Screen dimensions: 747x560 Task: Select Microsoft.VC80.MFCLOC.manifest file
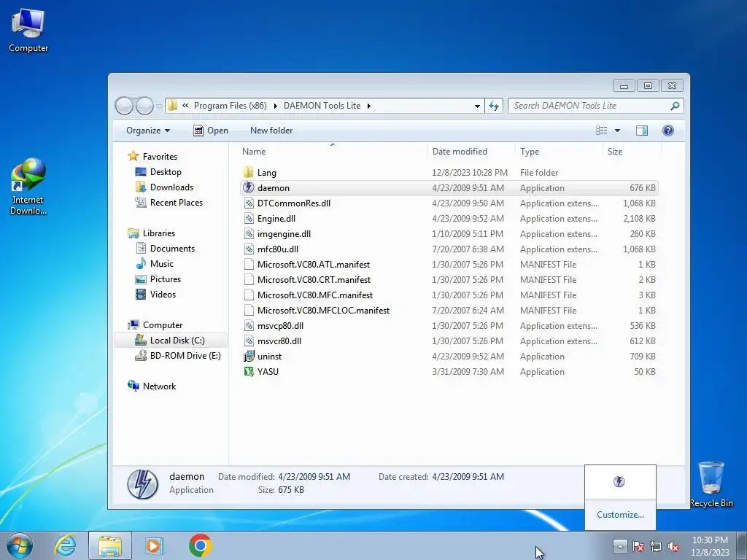coord(449,311)
